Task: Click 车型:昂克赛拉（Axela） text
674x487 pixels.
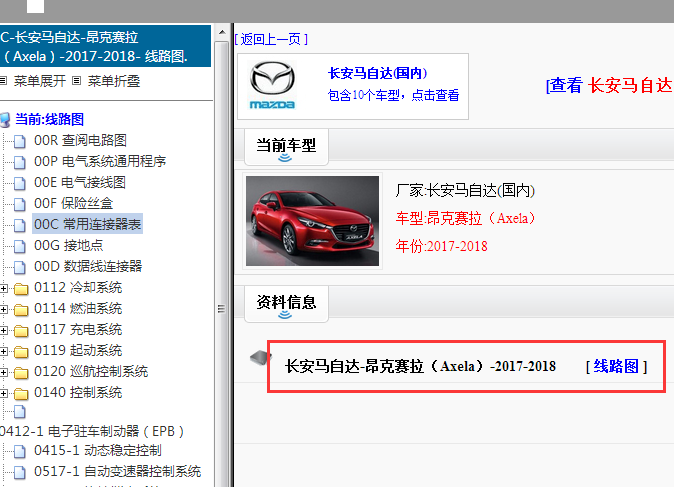Action: point(466,218)
